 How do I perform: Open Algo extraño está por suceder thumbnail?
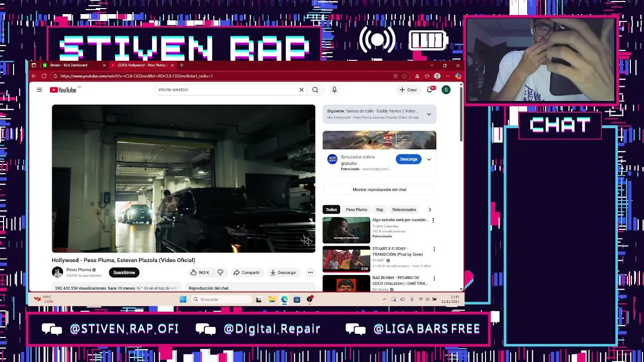click(346, 230)
